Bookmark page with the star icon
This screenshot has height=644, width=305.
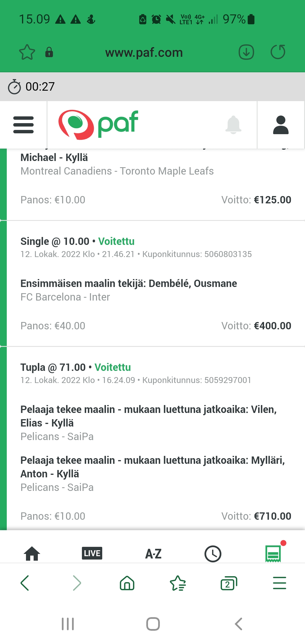(27, 52)
